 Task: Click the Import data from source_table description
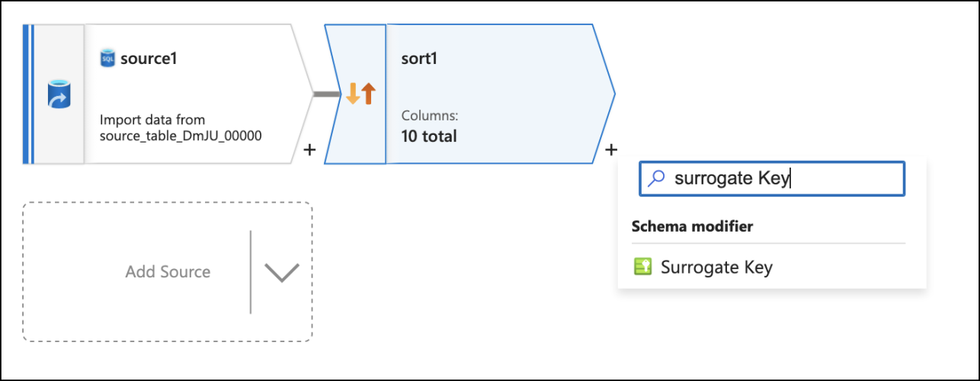181,128
